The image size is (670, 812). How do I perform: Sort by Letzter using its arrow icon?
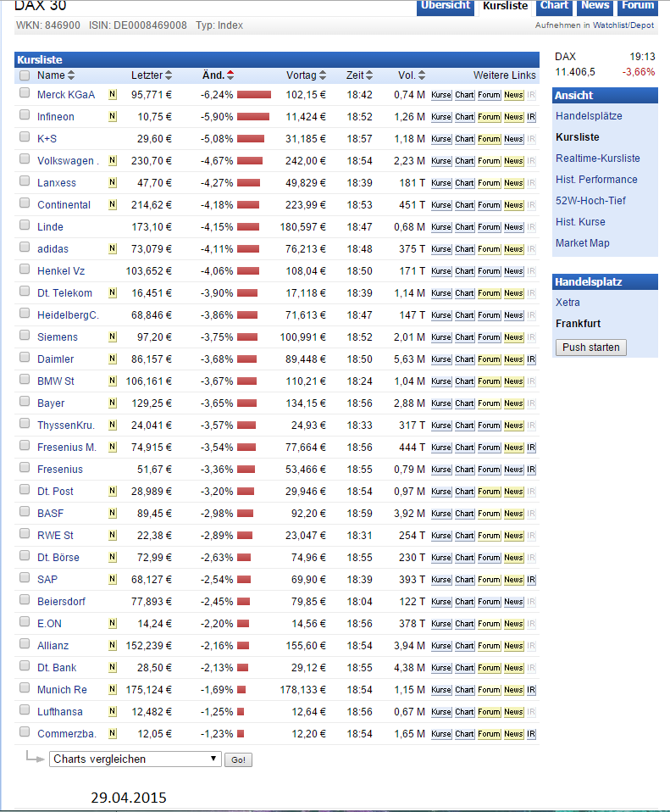click(169, 75)
